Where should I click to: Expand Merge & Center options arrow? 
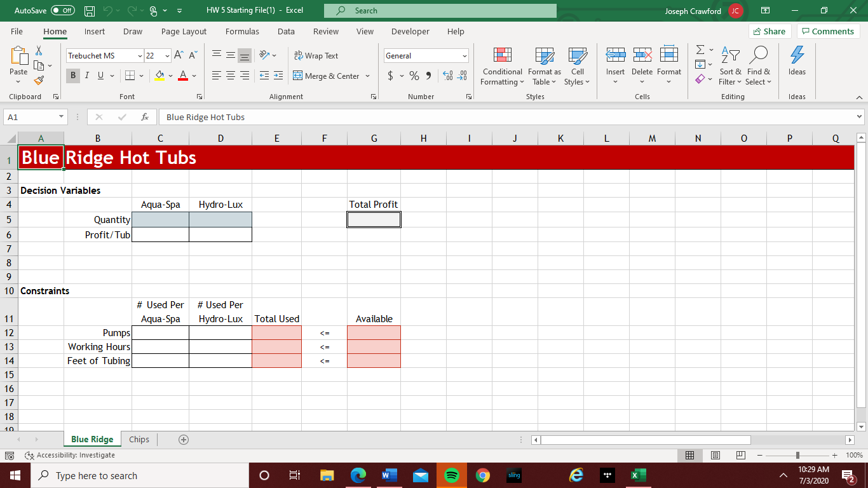click(x=367, y=76)
